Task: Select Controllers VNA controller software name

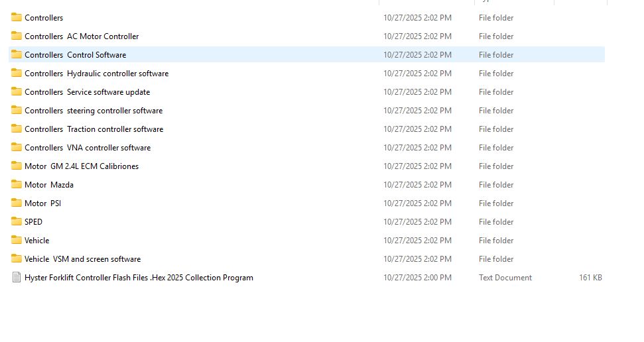Action: 88,147
